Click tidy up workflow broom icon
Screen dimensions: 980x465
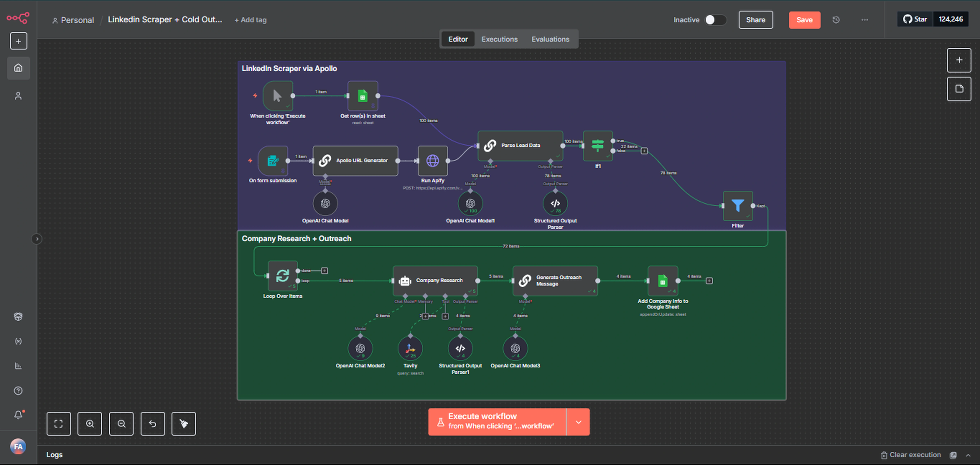point(183,423)
